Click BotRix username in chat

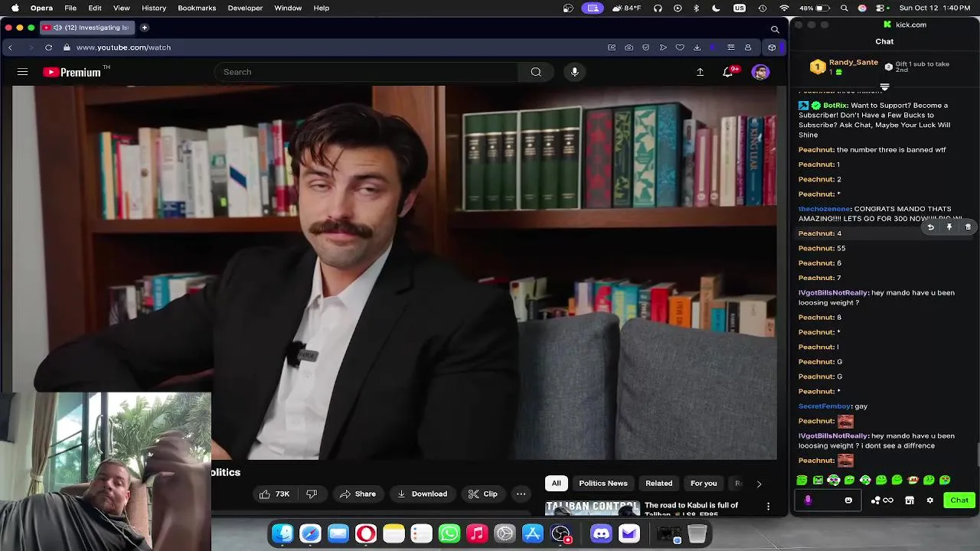[x=835, y=106]
